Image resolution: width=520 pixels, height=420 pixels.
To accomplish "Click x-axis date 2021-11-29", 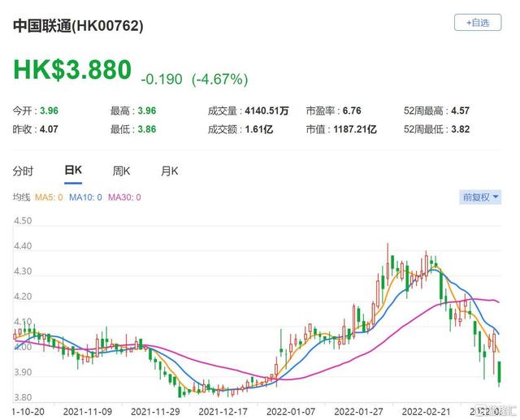I will coord(155,412).
